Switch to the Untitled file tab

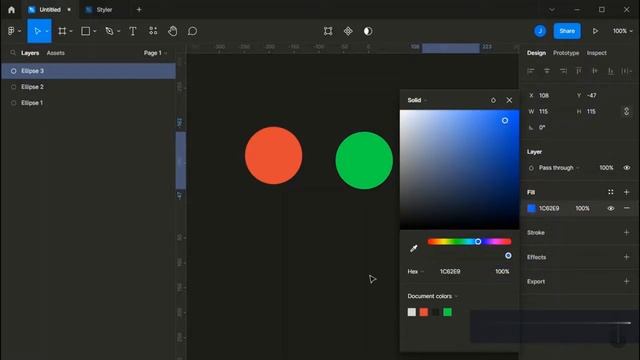(x=50, y=10)
